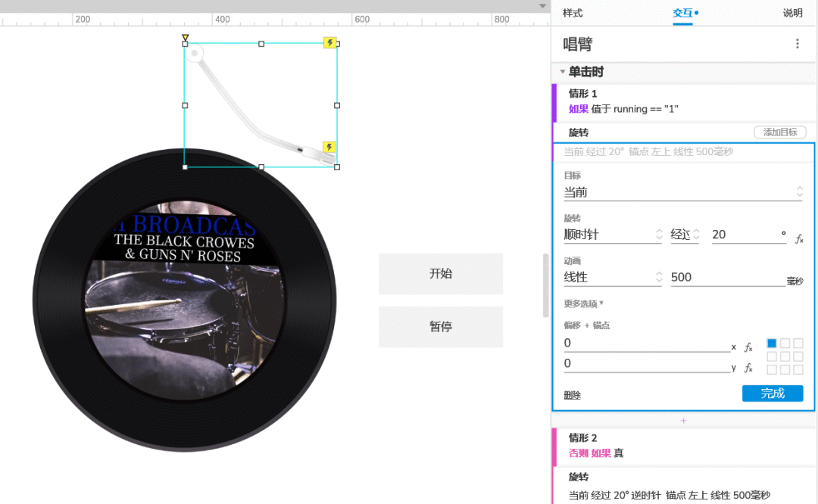Image resolution: width=818 pixels, height=504 pixels.
Task: Click the fx icon for y offset
Action: click(x=748, y=368)
